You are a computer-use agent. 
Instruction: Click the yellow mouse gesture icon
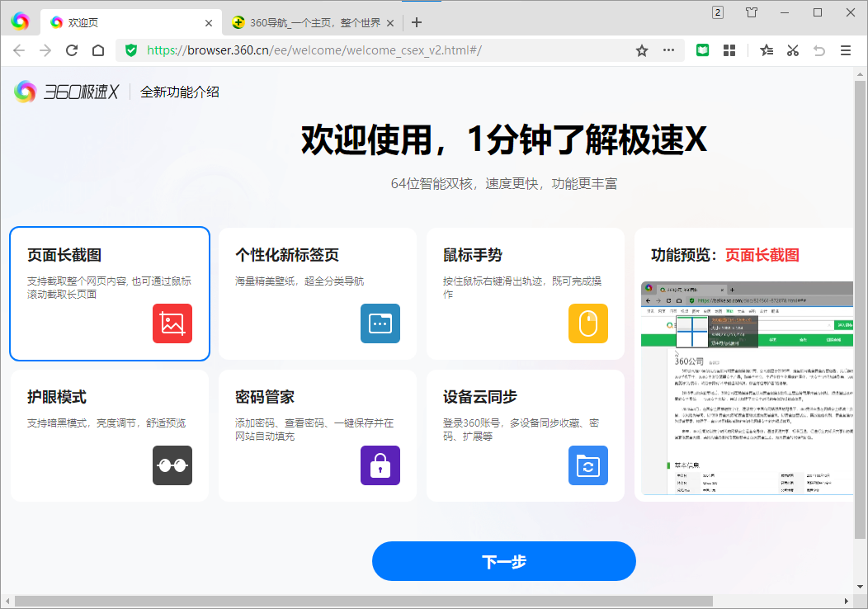(588, 323)
